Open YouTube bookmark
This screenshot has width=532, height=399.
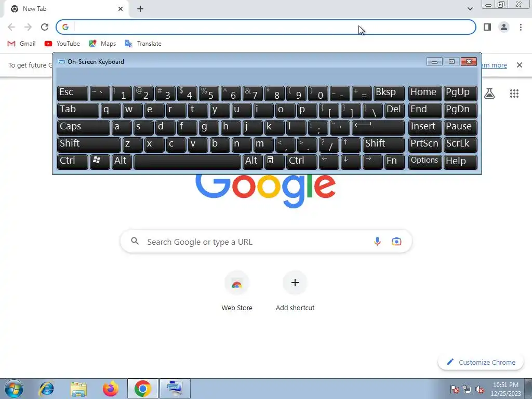(62, 44)
